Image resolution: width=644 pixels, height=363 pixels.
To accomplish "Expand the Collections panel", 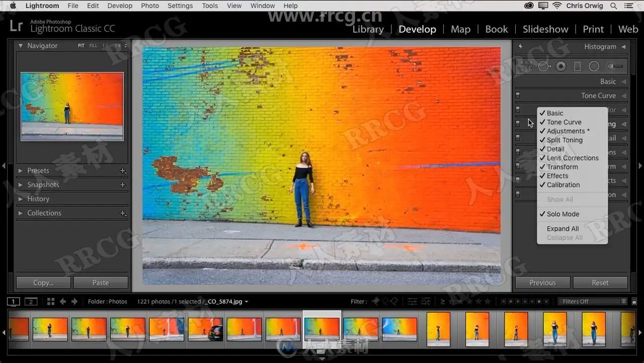I will coord(21,213).
